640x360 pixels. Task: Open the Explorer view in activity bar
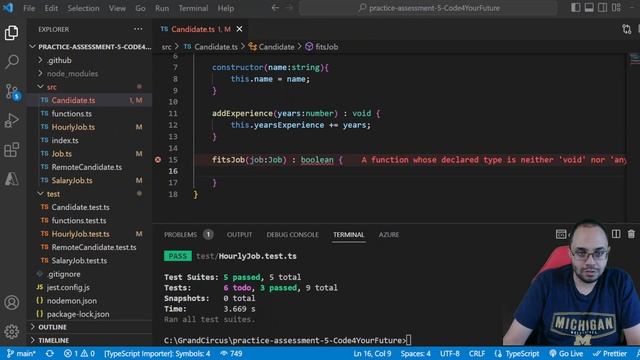(11, 33)
